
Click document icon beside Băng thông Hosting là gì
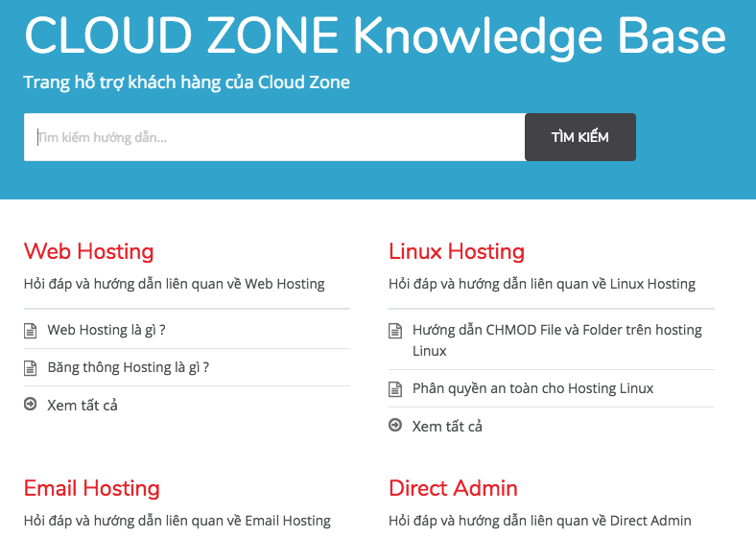30,368
